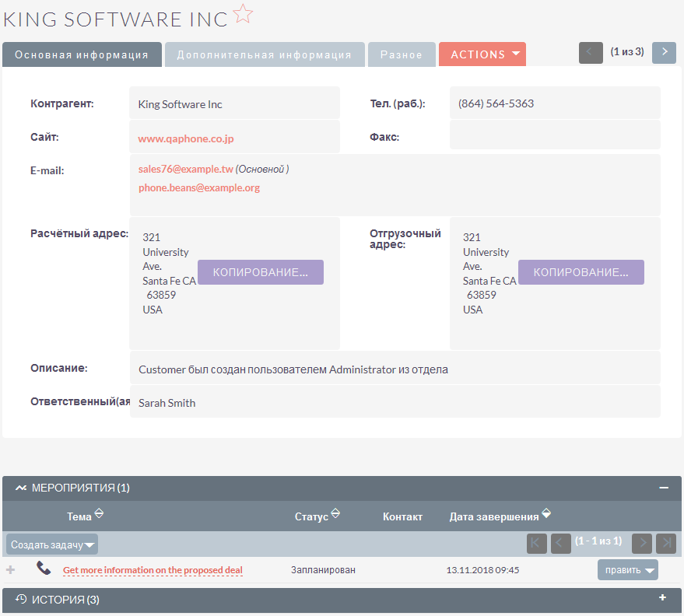Viewport: 684px width, 616px height.
Task: Click phone call icon in activities row
Action: tap(44, 569)
